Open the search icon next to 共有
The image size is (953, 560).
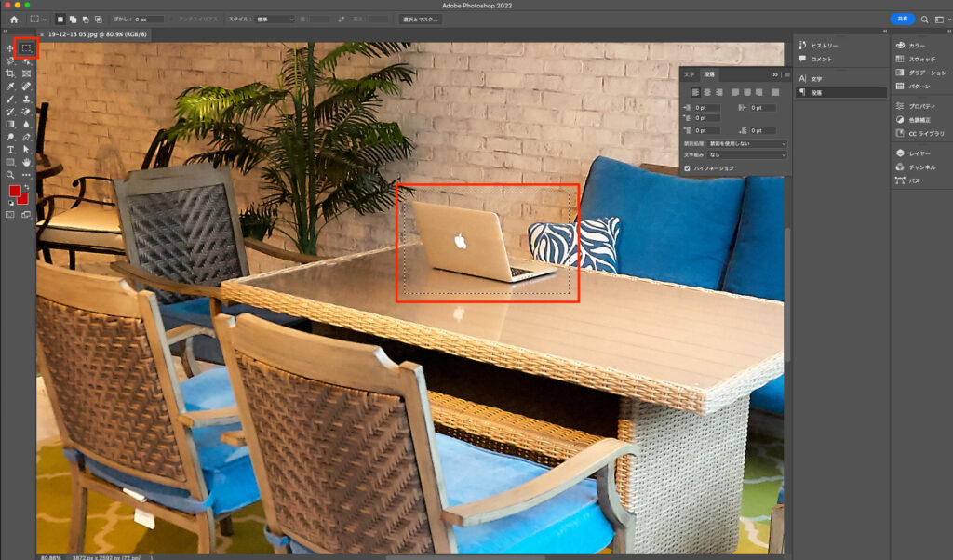[924, 19]
